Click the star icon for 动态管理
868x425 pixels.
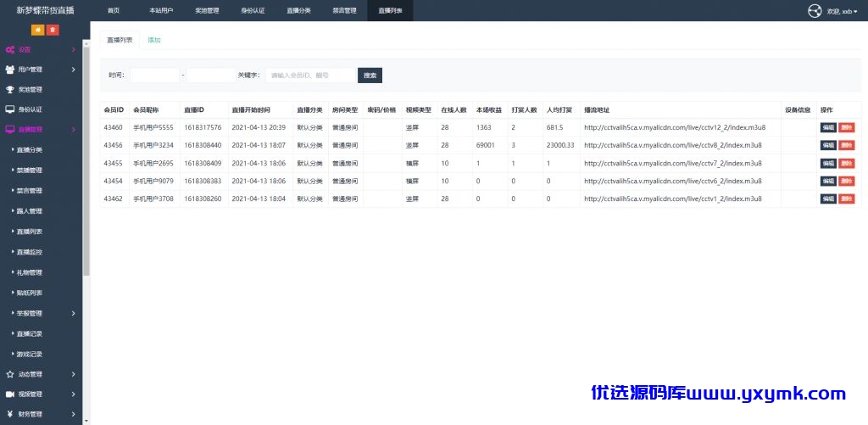(x=10, y=374)
